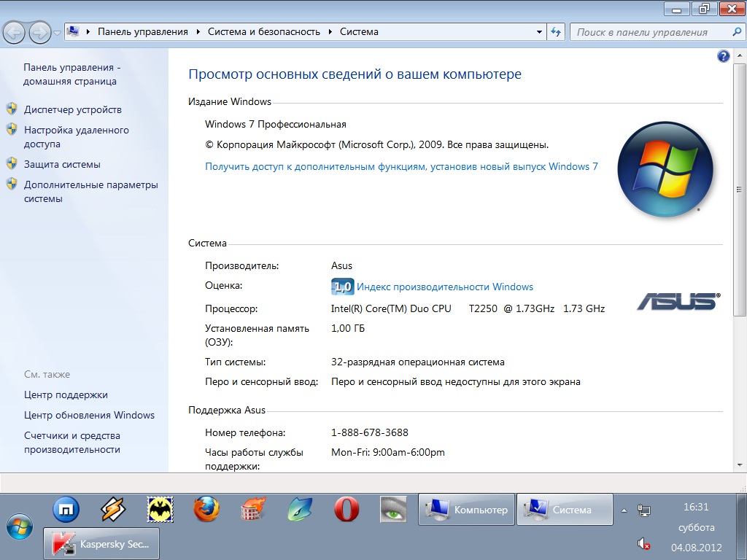
Task: Click the Windows logo image
Action: (x=665, y=168)
